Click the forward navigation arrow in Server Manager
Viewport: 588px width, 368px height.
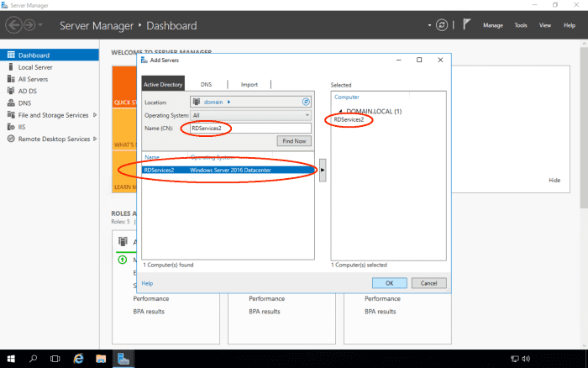[x=29, y=25]
